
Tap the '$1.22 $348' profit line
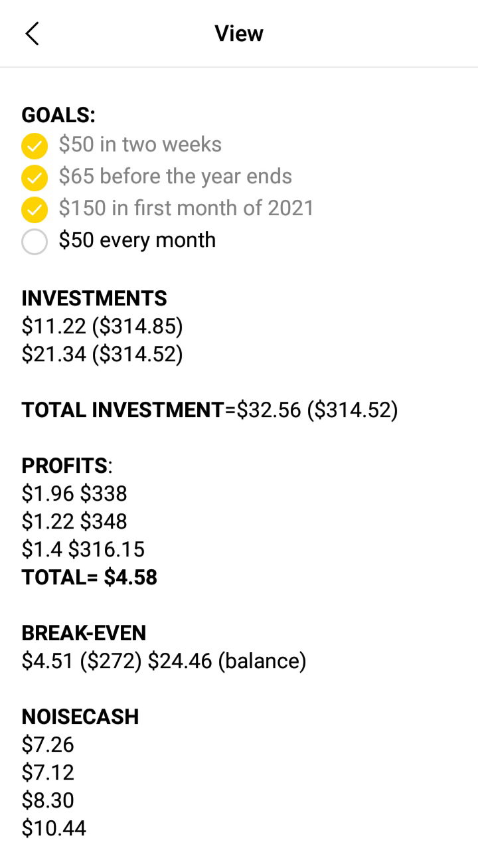74,521
